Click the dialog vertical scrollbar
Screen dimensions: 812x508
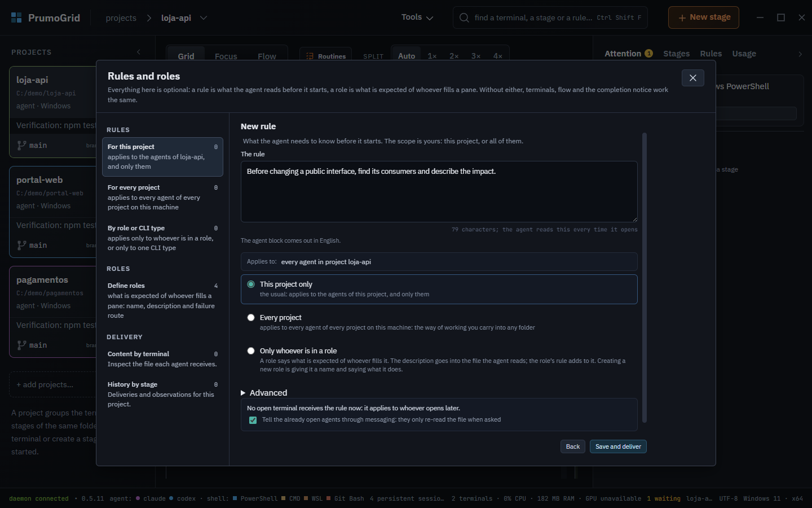tap(645, 278)
